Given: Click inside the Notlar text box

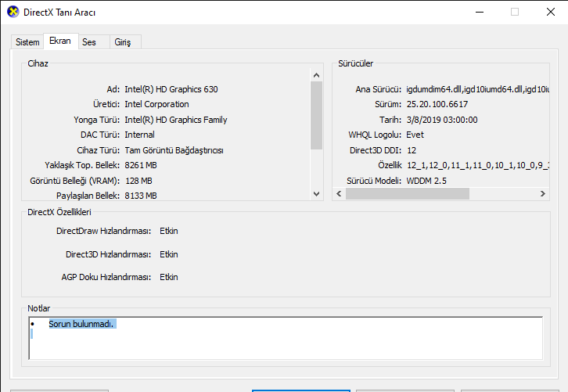Looking at the screenshot, I should click(x=286, y=338).
